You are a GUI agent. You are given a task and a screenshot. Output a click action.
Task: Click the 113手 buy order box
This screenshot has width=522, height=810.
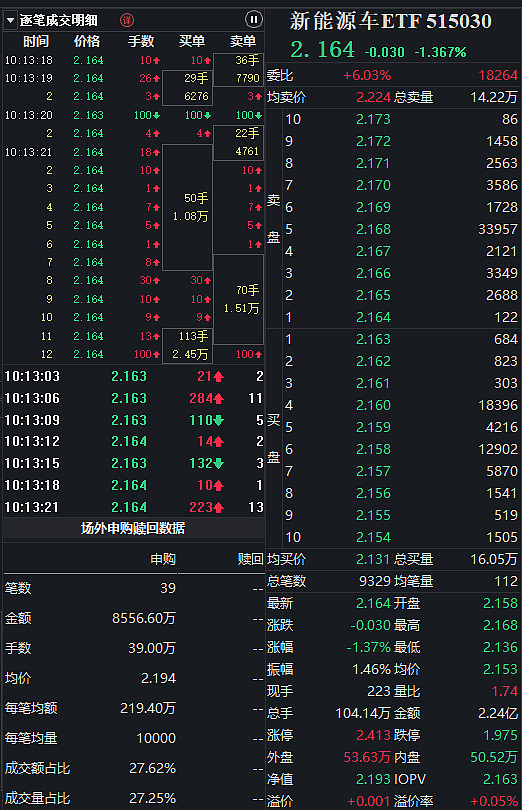click(188, 345)
